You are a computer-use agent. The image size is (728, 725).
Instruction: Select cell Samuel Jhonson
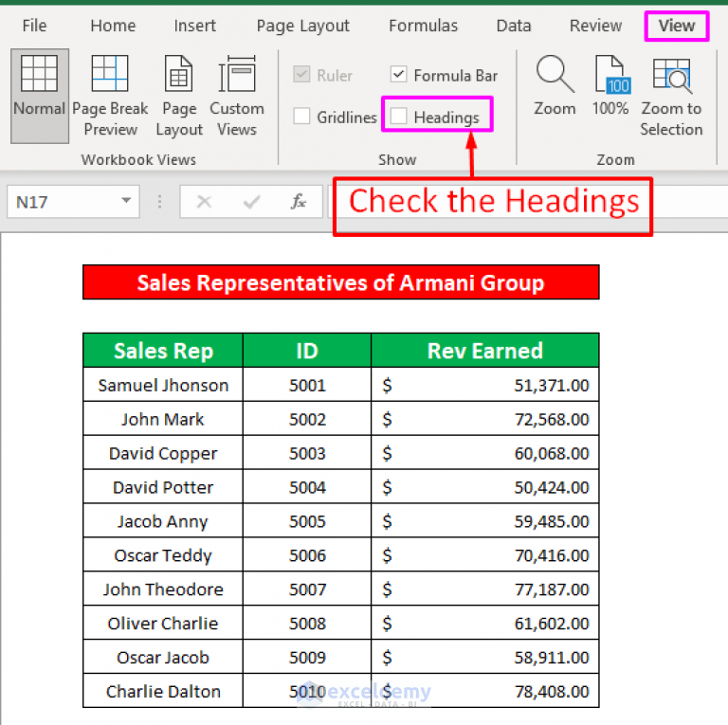click(x=163, y=385)
